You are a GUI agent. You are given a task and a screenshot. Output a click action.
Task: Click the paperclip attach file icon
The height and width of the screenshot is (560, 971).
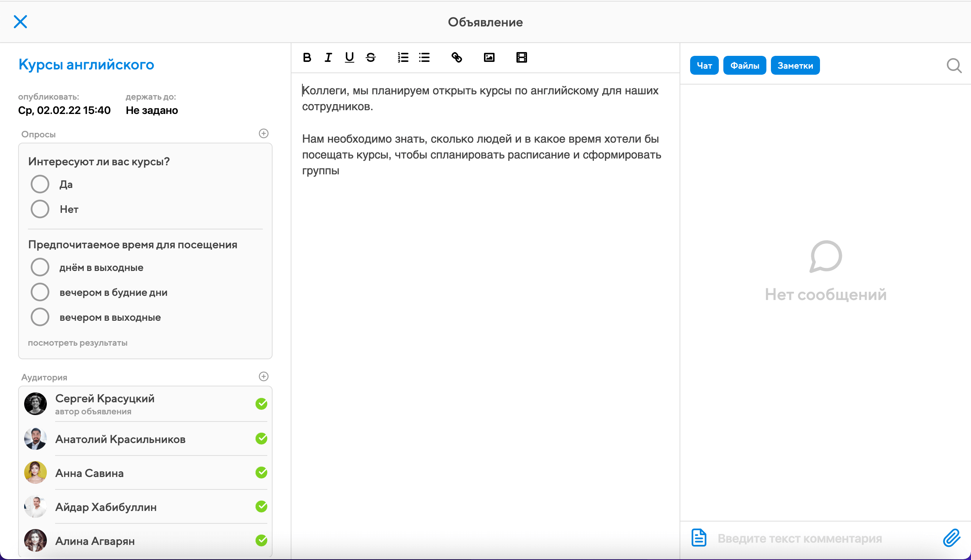pyautogui.click(x=951, y=538)
